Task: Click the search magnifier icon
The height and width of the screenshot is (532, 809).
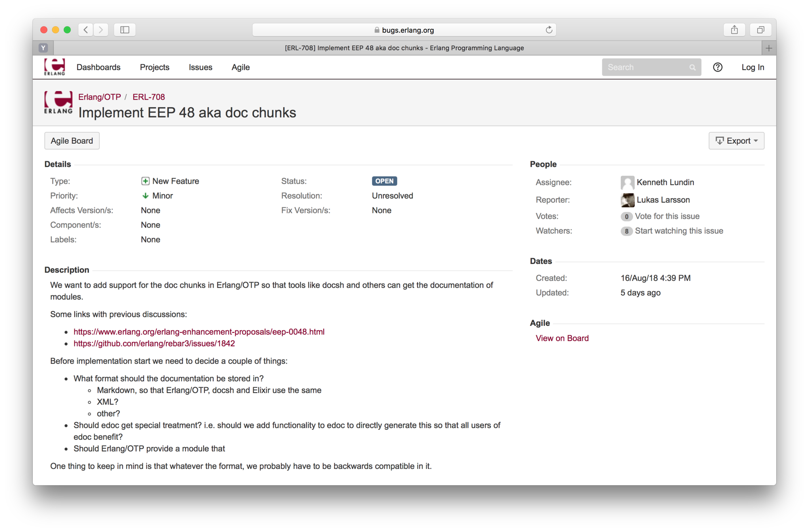Action: 692,67
